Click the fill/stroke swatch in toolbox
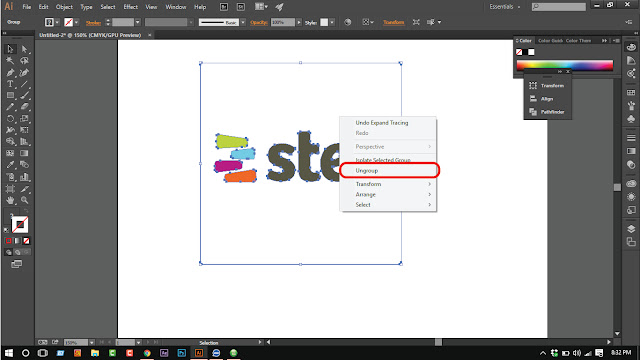This screenshot has height=360, width=640. pos(19,225)
